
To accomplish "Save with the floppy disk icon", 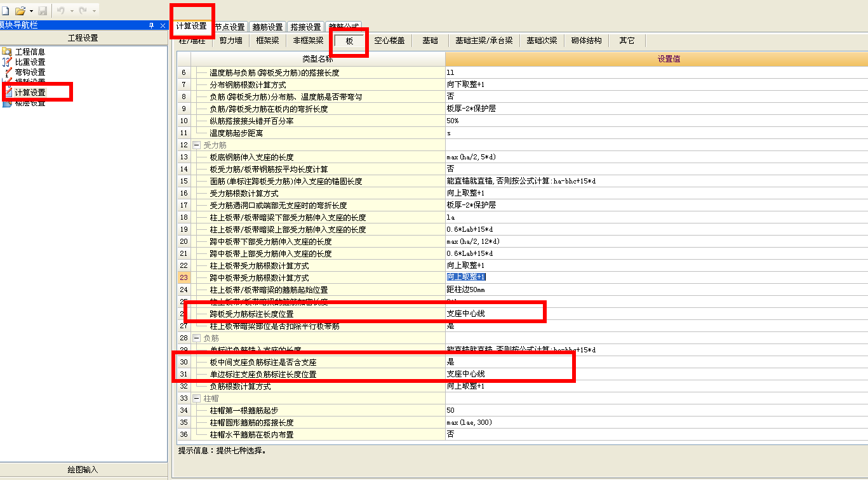I will 43,11.
